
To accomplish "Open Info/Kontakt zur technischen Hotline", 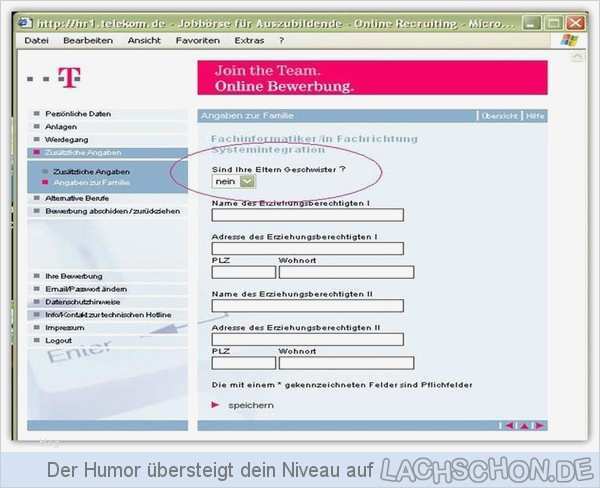I will 108,315.
